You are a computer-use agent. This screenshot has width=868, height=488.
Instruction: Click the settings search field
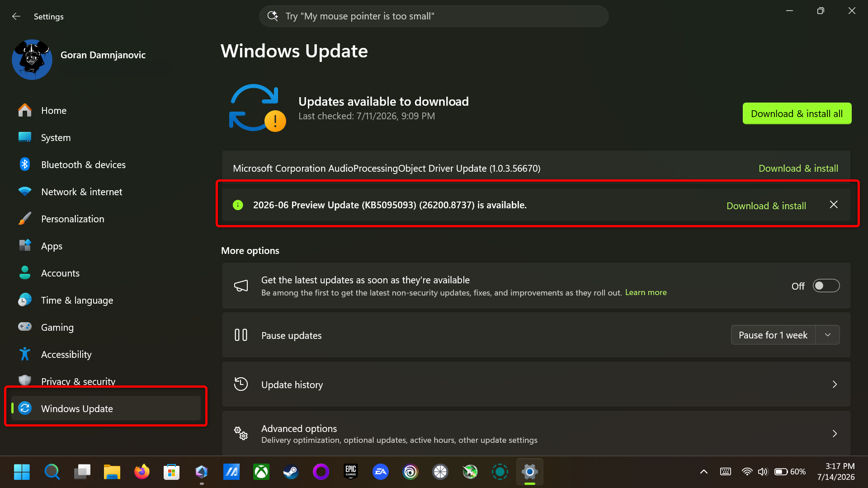tap(434, 16)
